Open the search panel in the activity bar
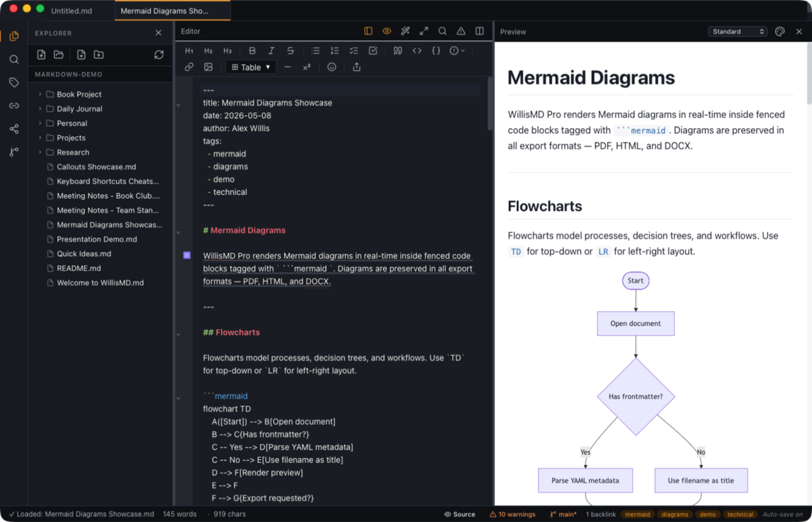Screen dimensions: 812x522 point(14,60)
